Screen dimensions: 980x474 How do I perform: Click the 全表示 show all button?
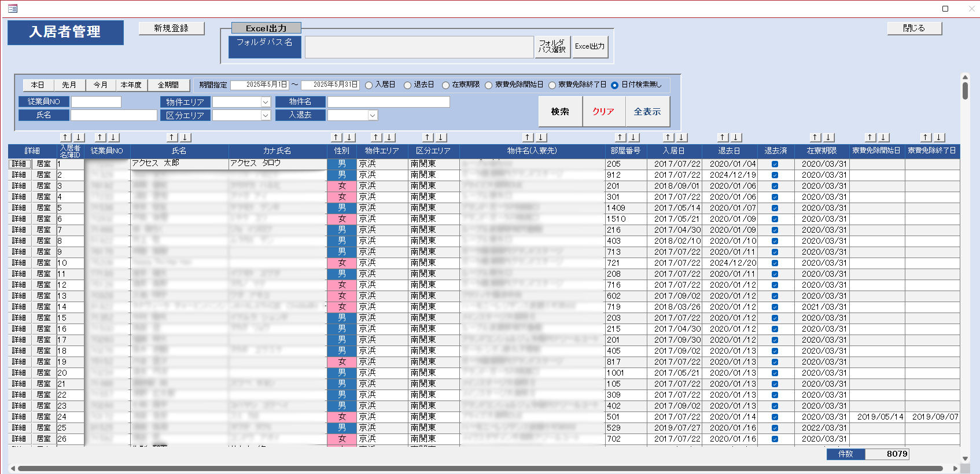coord(647,111)
